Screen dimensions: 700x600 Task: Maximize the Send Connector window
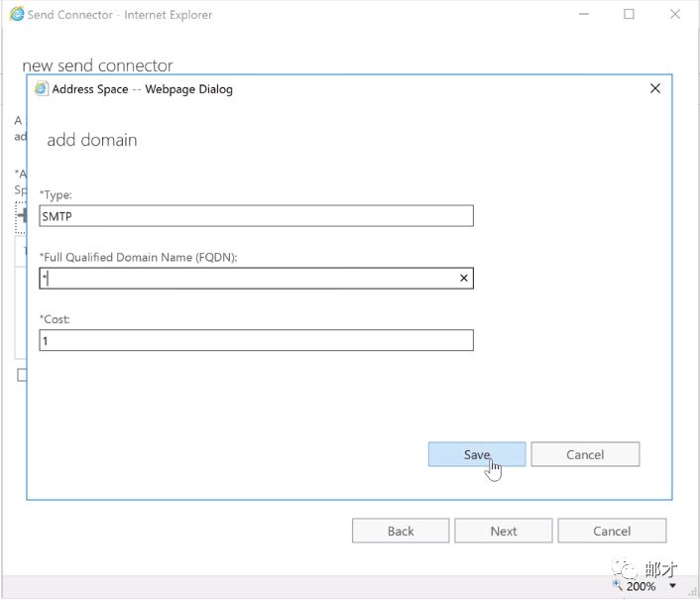629,15
